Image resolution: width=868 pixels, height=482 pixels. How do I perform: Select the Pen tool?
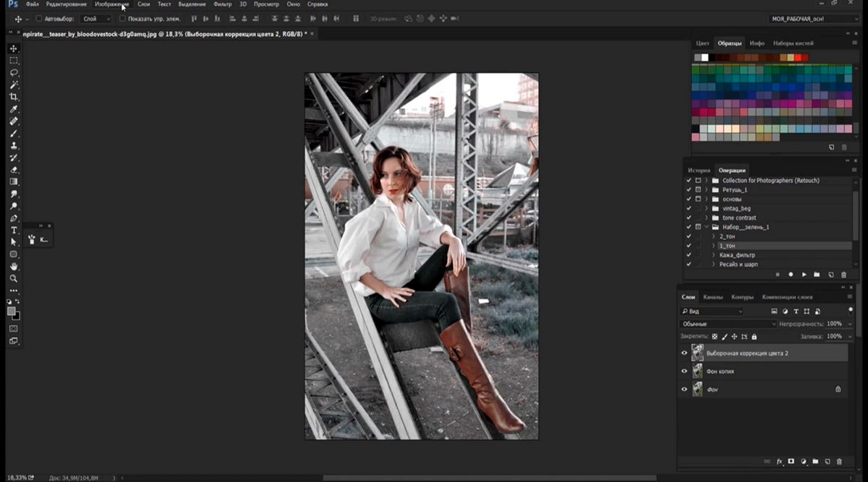tap(14, 218)
